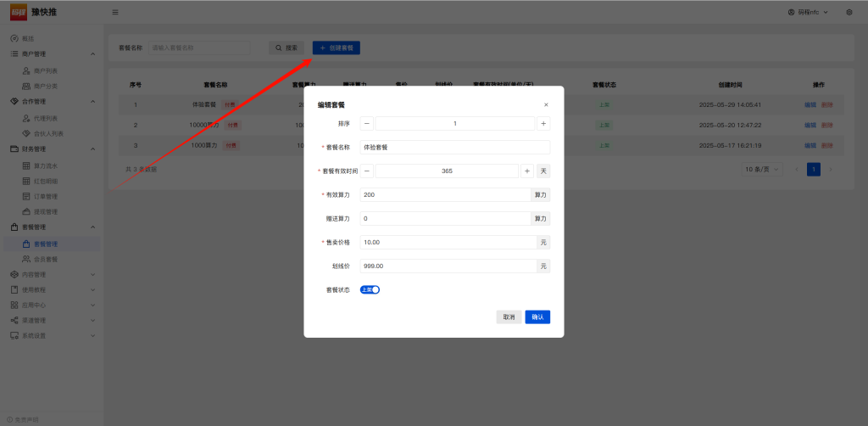Click the minus icon for 排序
This screenshot has width=868, height=426.
[x=367, y=123]
